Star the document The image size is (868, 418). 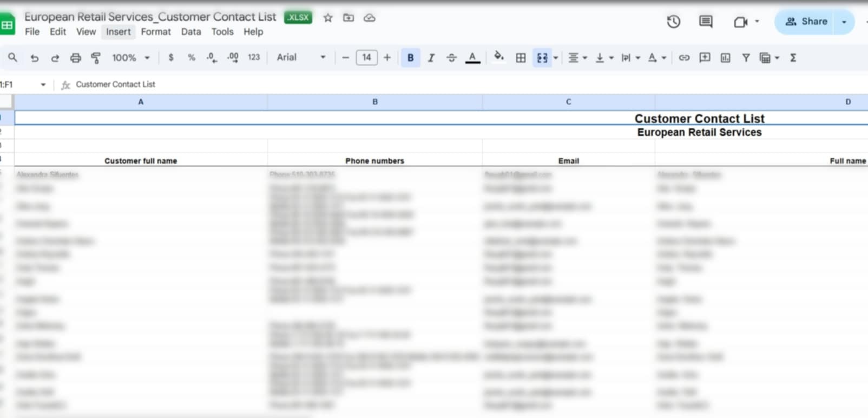[x=328, y=18]
